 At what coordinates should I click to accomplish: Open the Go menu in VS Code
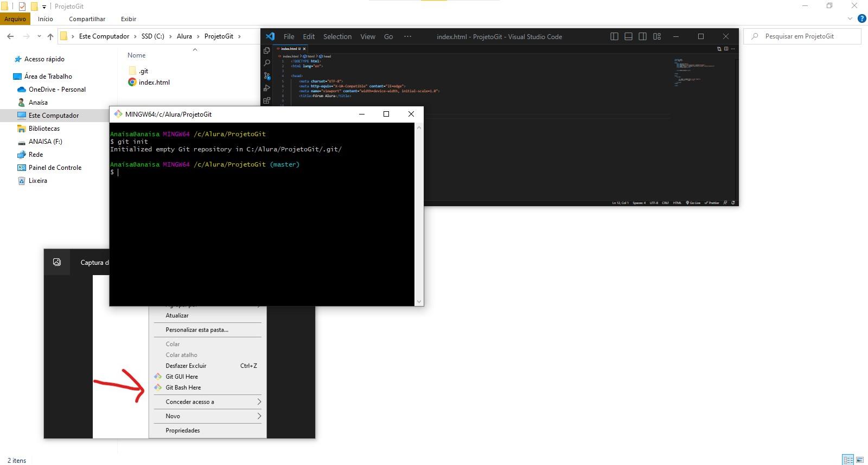[388, 36]
